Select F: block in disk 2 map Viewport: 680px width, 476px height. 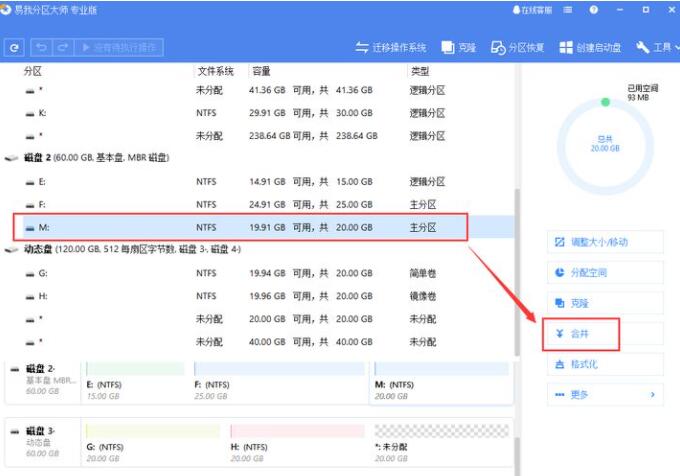point(280,382)
